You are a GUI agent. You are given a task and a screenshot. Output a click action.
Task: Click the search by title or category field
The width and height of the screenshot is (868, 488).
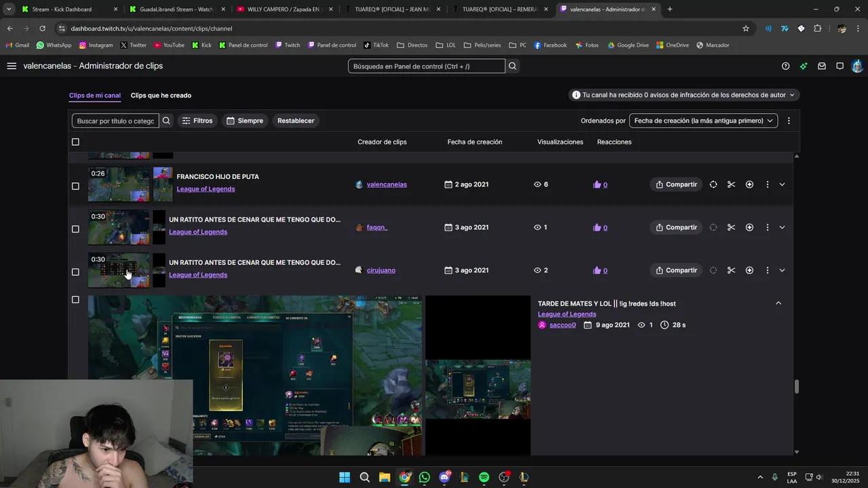tap(115, 121)
